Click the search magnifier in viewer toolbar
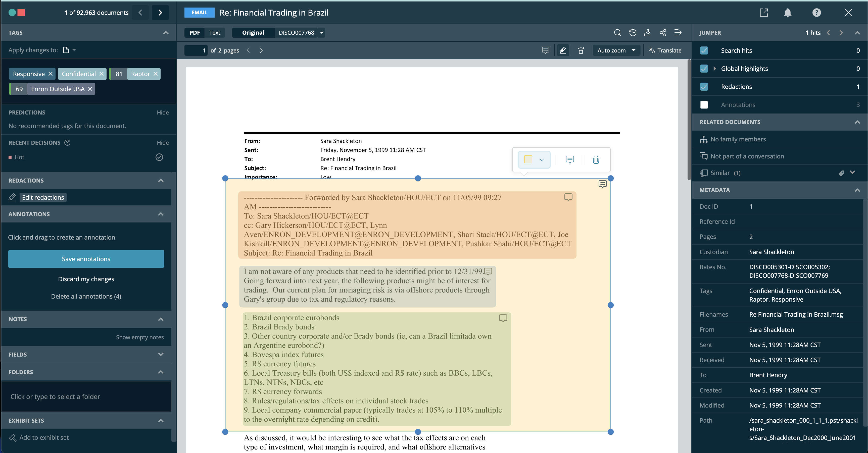This screenshot has width=868, height=453. tap(617, 33)
